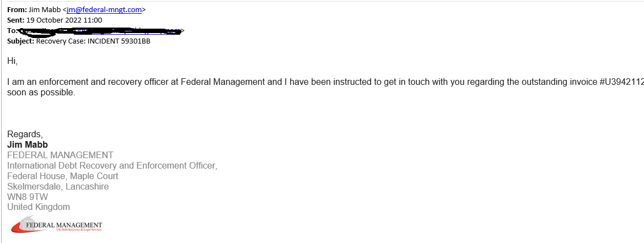
Task: Click the "Subject:" header label
Action: (21, 41)
